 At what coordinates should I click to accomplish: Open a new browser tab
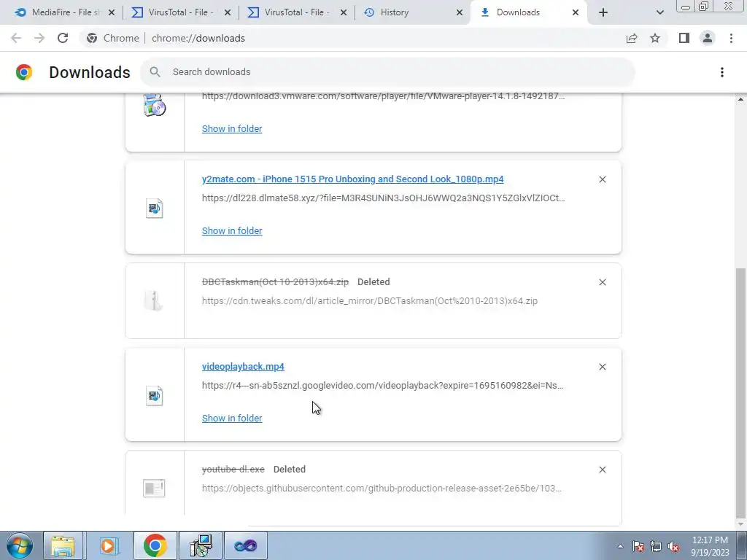pyautogui.click(x=603, y=12)
